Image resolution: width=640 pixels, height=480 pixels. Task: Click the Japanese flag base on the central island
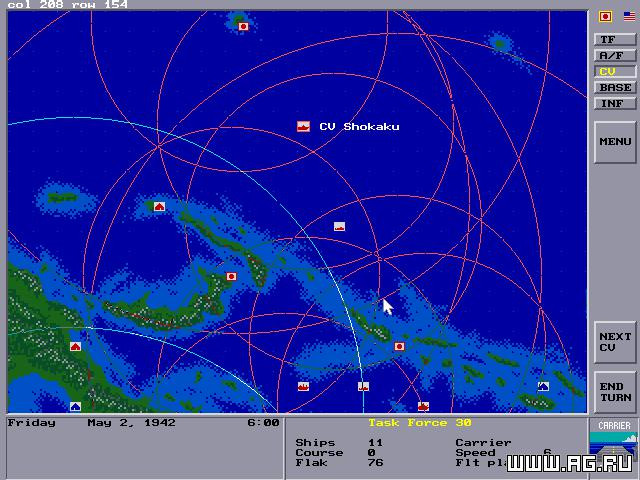(x=231, y=277)
